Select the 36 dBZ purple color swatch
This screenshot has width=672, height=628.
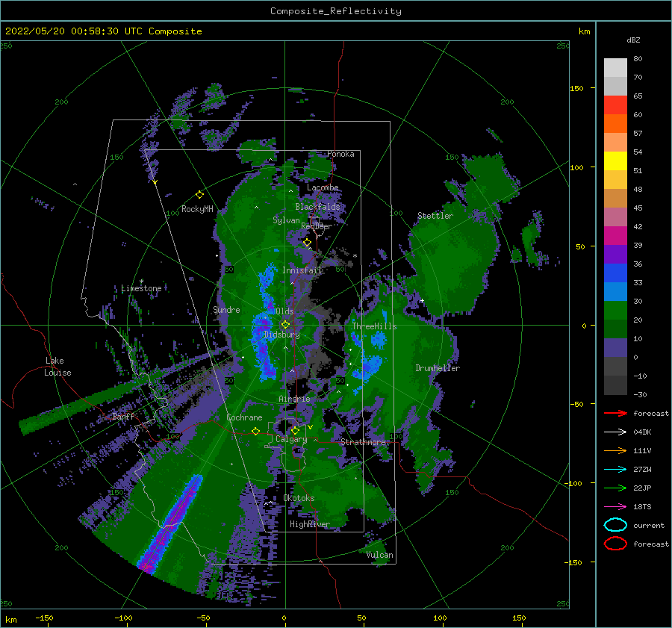tap(615, 254)
